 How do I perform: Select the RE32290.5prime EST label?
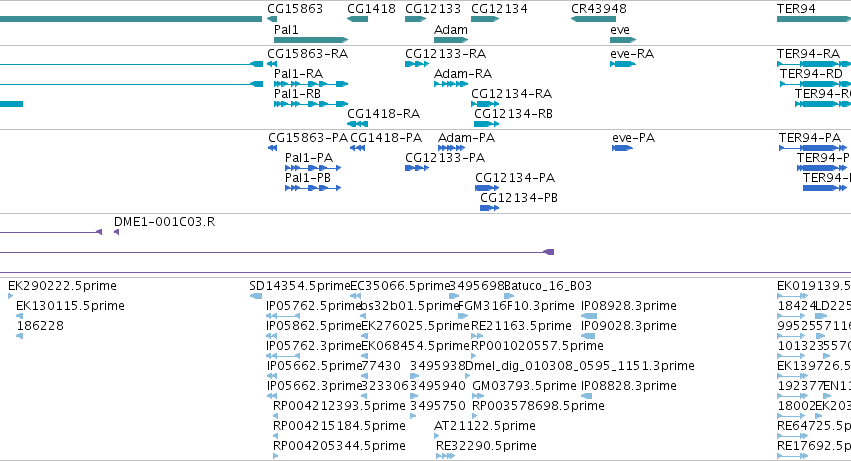[486, 447]
